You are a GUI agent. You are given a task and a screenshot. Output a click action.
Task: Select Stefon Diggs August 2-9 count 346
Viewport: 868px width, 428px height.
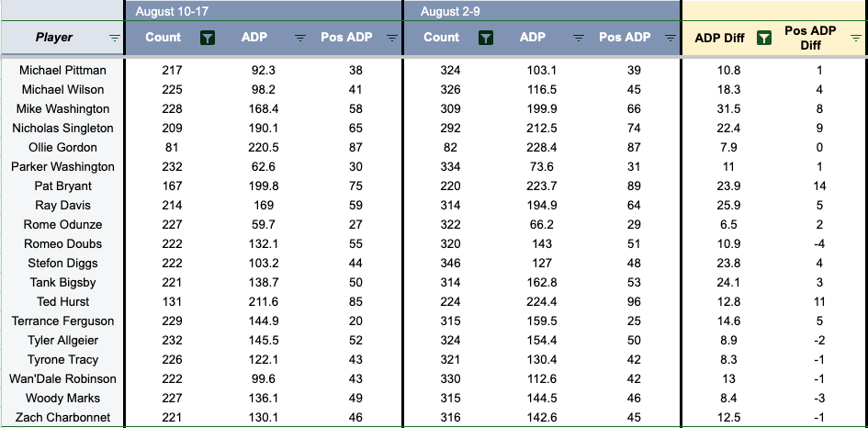449,264
